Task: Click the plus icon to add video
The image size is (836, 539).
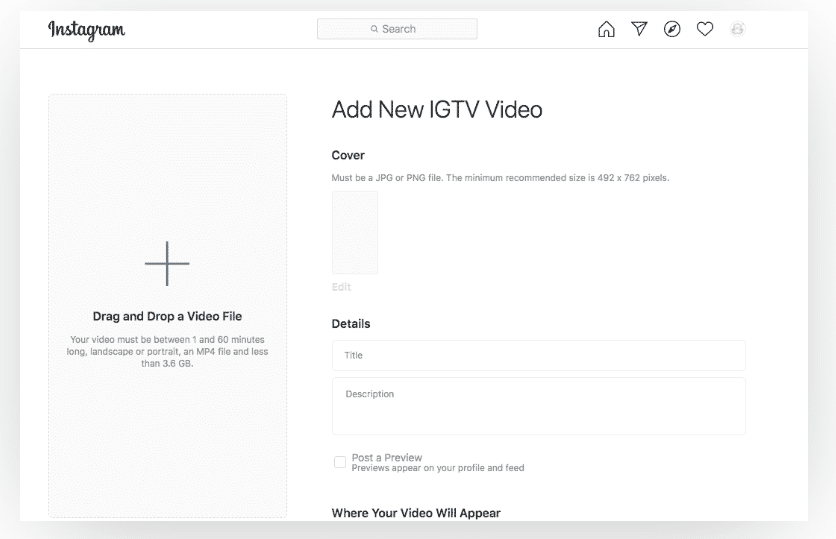Action: pyautogui.click(x=167, y=263)
